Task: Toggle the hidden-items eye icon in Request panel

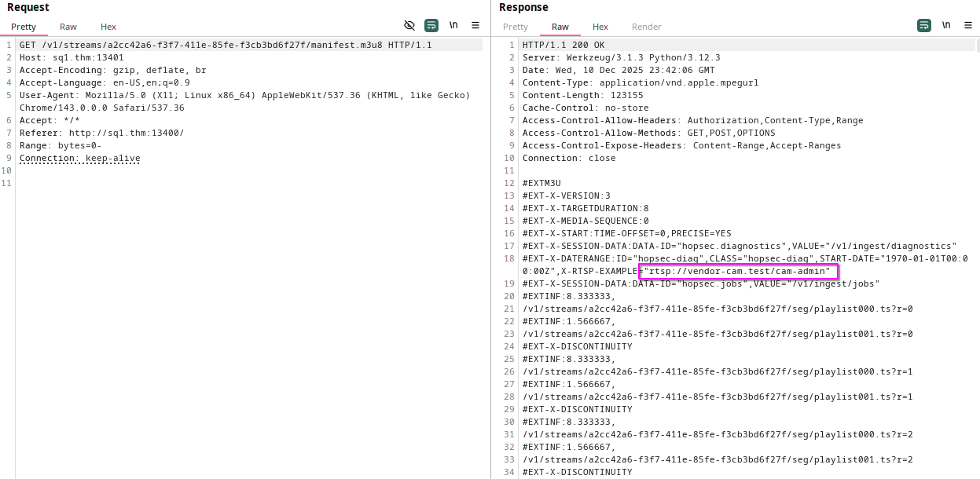Action: 409,25
